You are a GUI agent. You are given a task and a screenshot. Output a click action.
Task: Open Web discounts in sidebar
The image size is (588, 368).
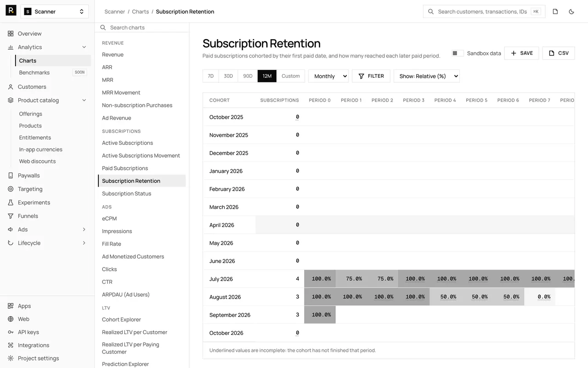(x=37, y=161)
